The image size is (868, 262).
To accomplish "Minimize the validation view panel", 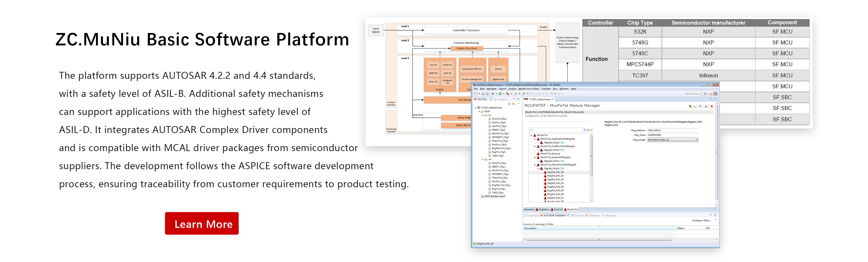I will [711, 215].
